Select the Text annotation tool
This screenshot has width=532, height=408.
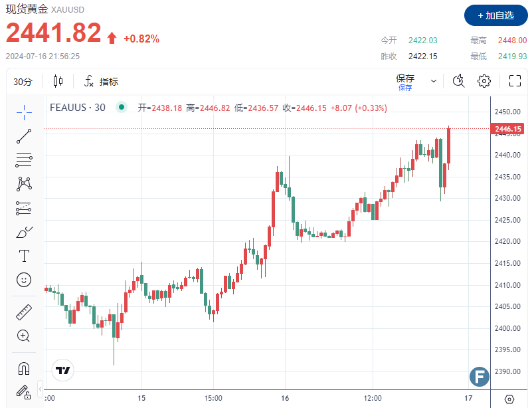24,256
